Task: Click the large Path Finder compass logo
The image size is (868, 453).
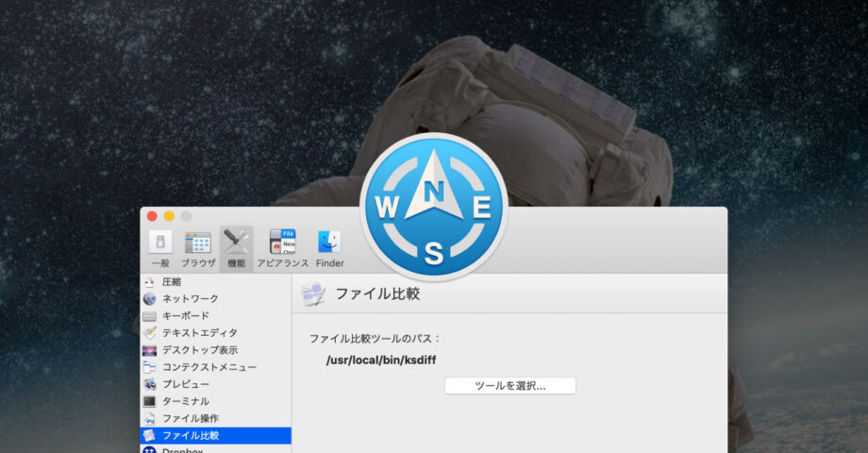Action: click(x=433, y=208)
